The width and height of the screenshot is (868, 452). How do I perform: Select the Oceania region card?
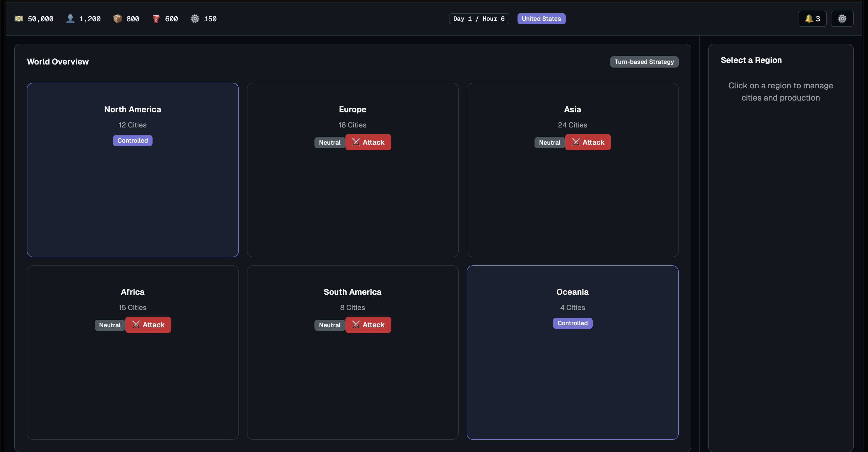573,352
